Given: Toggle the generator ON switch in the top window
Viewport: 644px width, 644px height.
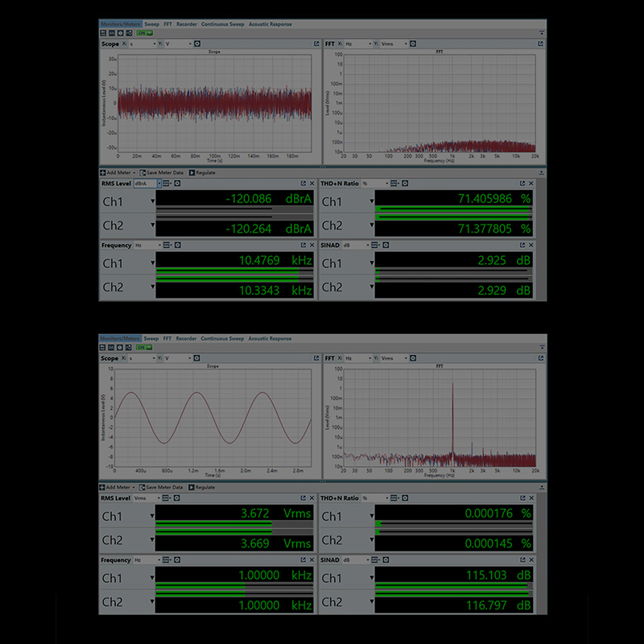Looking at the screenshot, I should click(143, 33).
